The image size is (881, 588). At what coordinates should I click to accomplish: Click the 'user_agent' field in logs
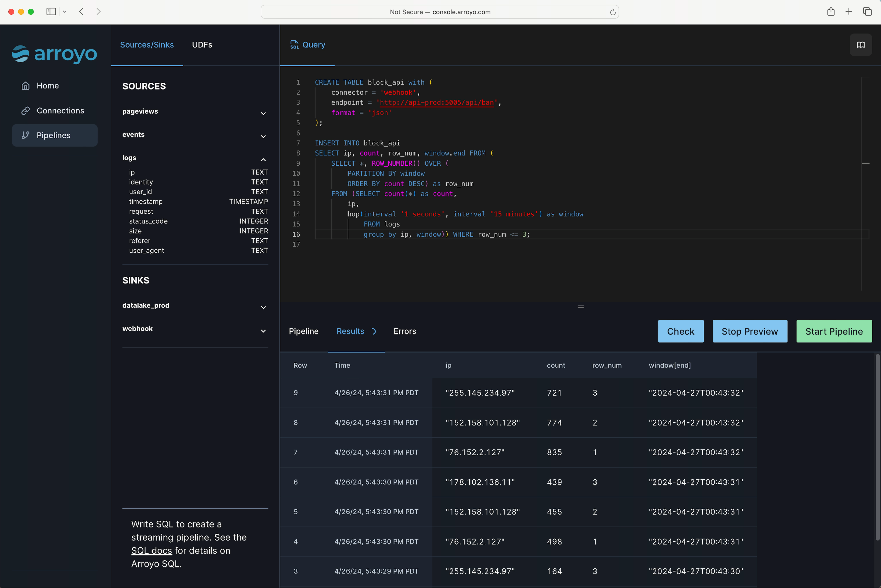(146, 251)
